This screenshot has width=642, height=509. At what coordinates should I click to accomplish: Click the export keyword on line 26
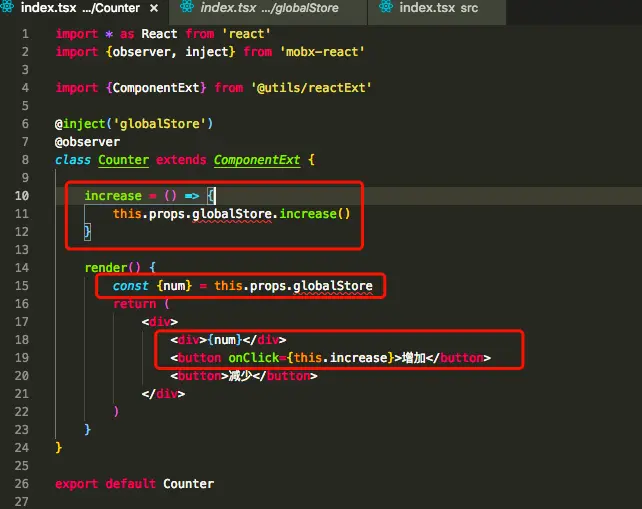pos(77,484)
